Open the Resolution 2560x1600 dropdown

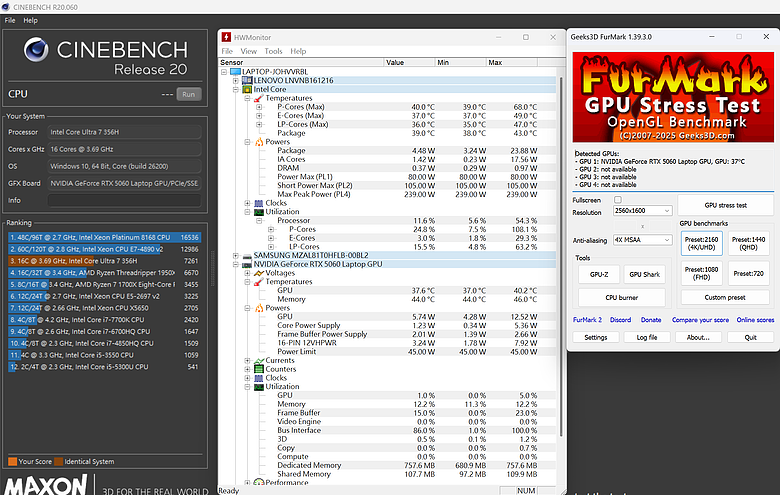(x=642, y=211)
